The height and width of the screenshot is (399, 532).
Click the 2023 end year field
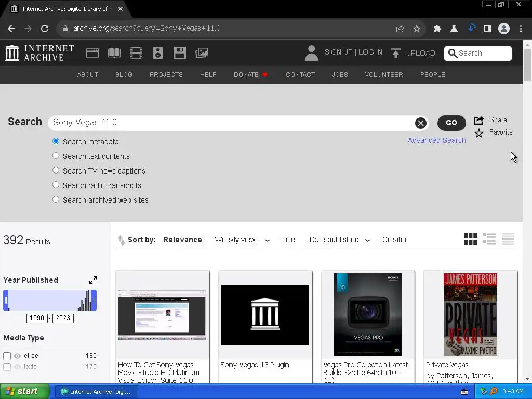63,318
